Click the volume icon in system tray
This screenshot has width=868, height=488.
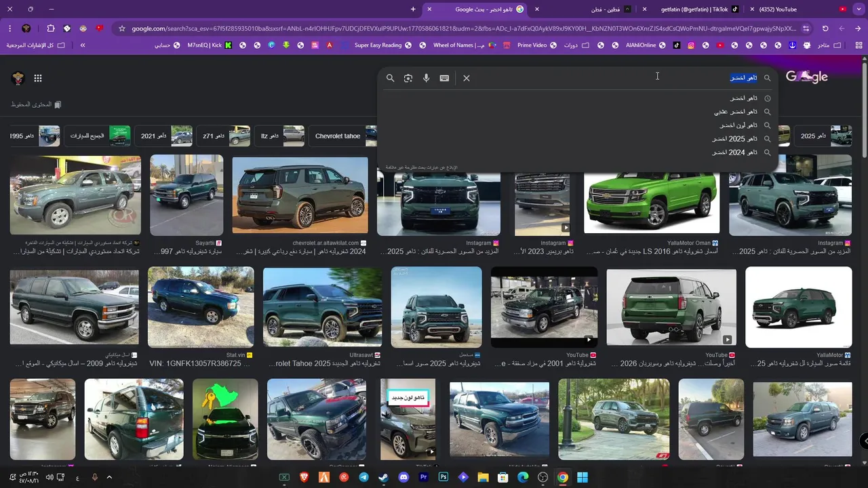pos(50,477)
